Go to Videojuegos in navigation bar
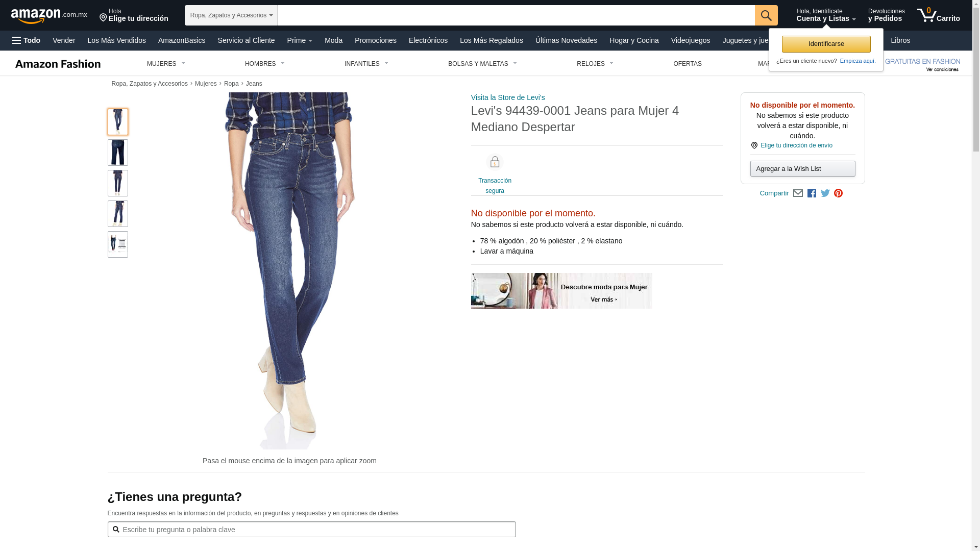The width and height of the screenshot is (980, 551). [x=690, y=40]
